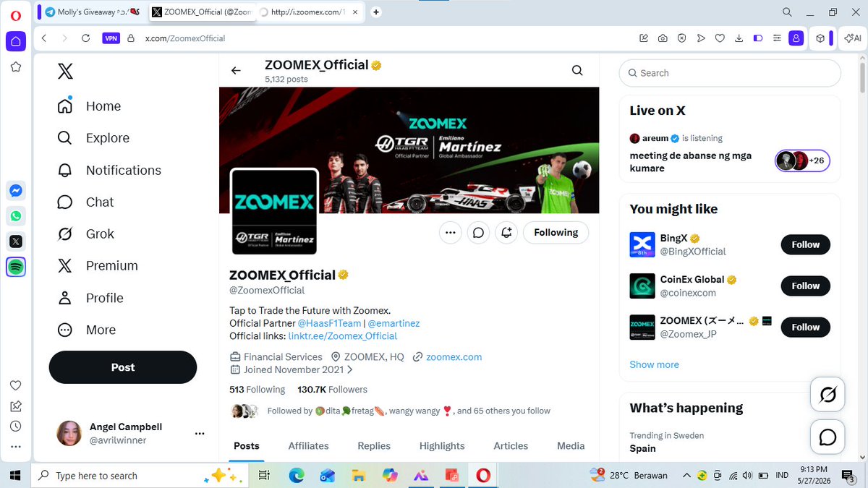Screen dimensions: 868x488
Task: Show more suggested accounts
Action: click(654, 364)
